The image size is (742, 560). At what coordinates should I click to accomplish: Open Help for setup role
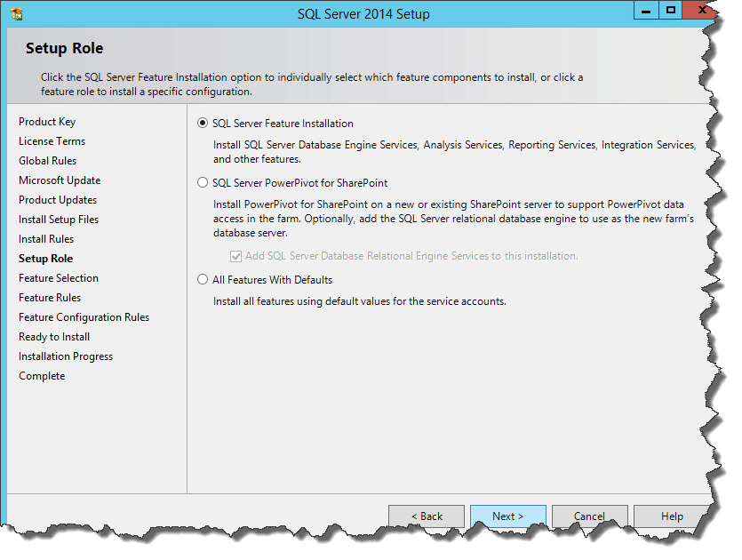tap(672, 516)
